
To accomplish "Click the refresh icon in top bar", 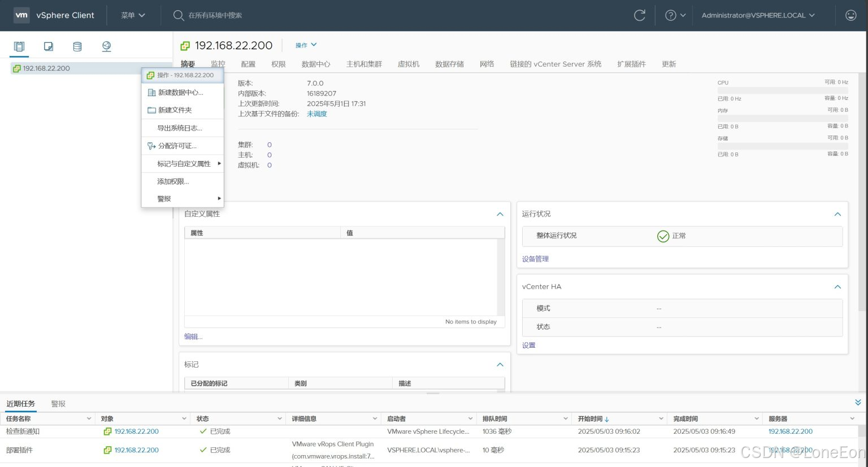I will point(640,15).
